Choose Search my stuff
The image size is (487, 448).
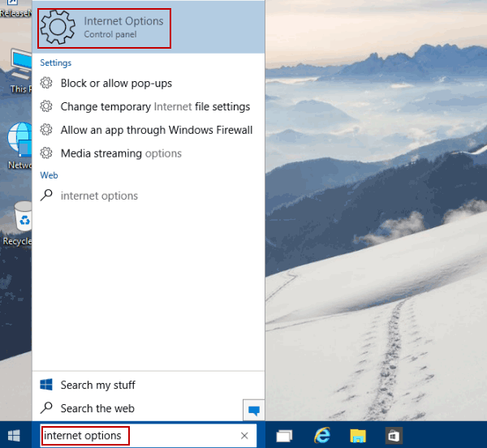[98, 385]
